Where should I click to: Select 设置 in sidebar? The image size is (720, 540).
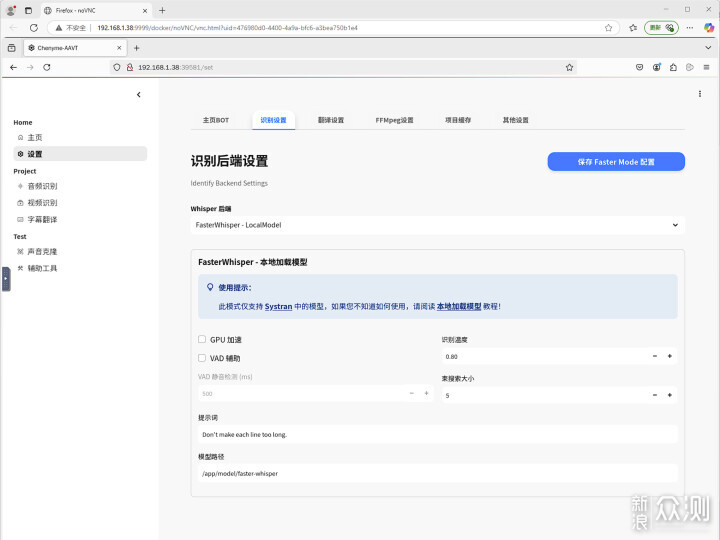pos(80,154)
